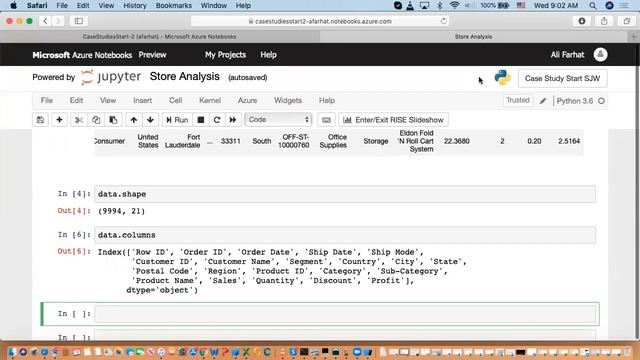Open the Azure menu
This screenshot has width=640, height=360.
point(247,100)
